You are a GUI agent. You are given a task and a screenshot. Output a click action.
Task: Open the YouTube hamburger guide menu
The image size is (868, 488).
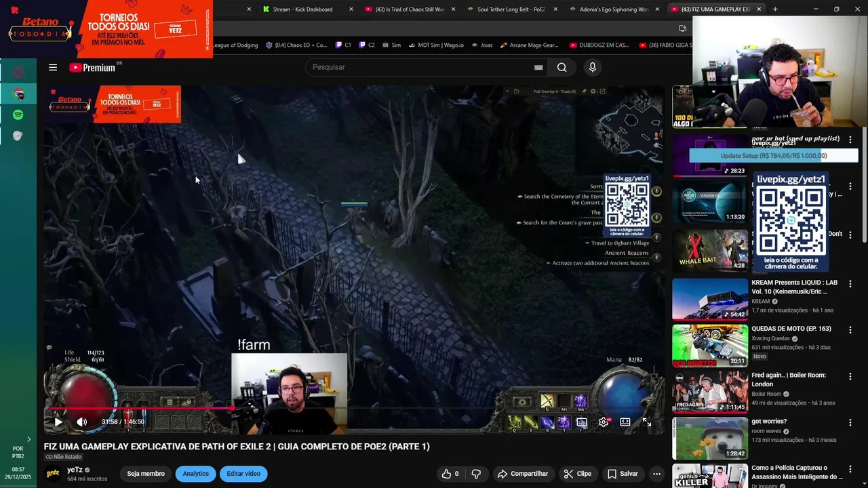tap(53, 67)
